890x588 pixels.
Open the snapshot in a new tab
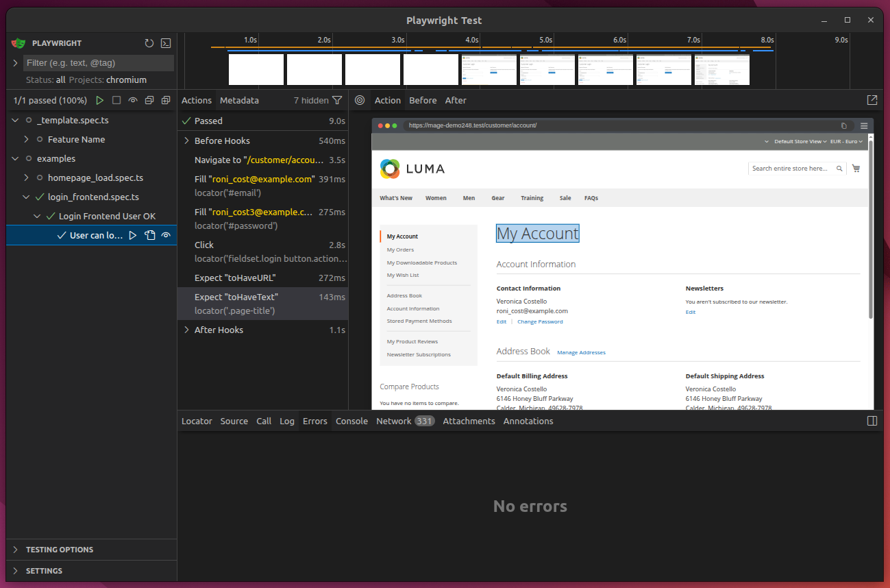click(872, 100)
